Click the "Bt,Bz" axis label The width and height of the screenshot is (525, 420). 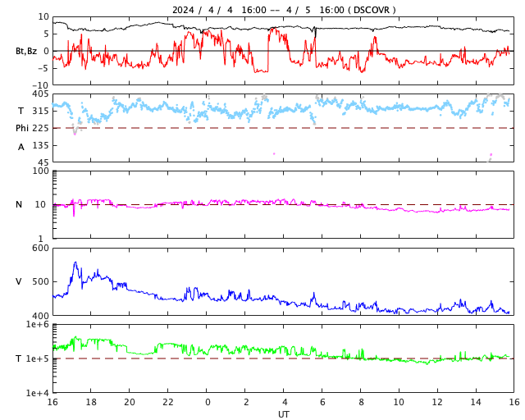click(x=26, y=51)
